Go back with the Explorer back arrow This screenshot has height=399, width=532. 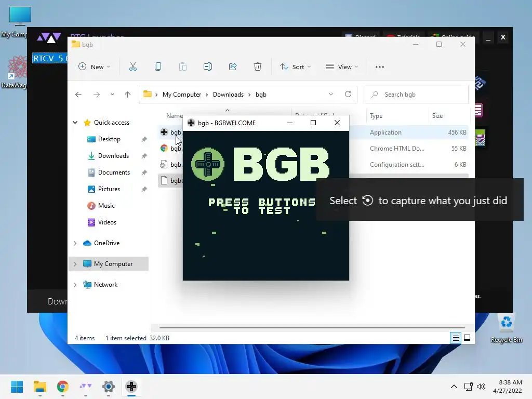[x=78, y=95]
